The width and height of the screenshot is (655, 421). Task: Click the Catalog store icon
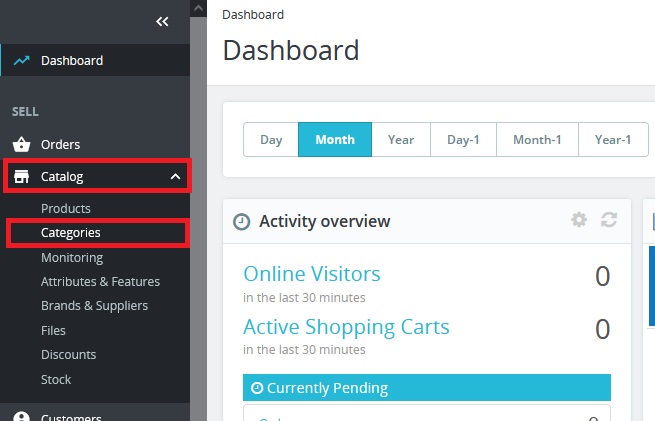tap(21, 177)
